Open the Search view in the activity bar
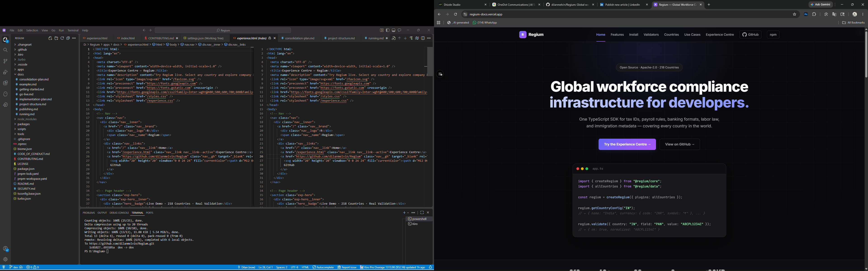 click(5, 50)
